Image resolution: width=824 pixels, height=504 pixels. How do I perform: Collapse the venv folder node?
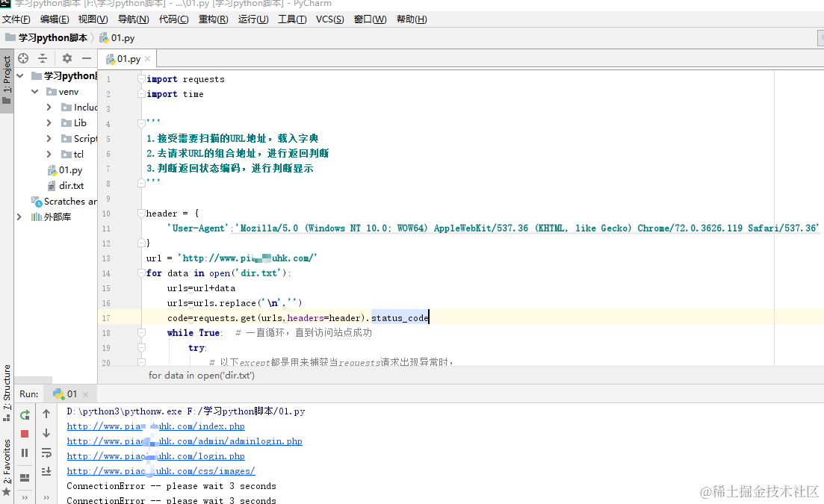click(x=34, y=91)
